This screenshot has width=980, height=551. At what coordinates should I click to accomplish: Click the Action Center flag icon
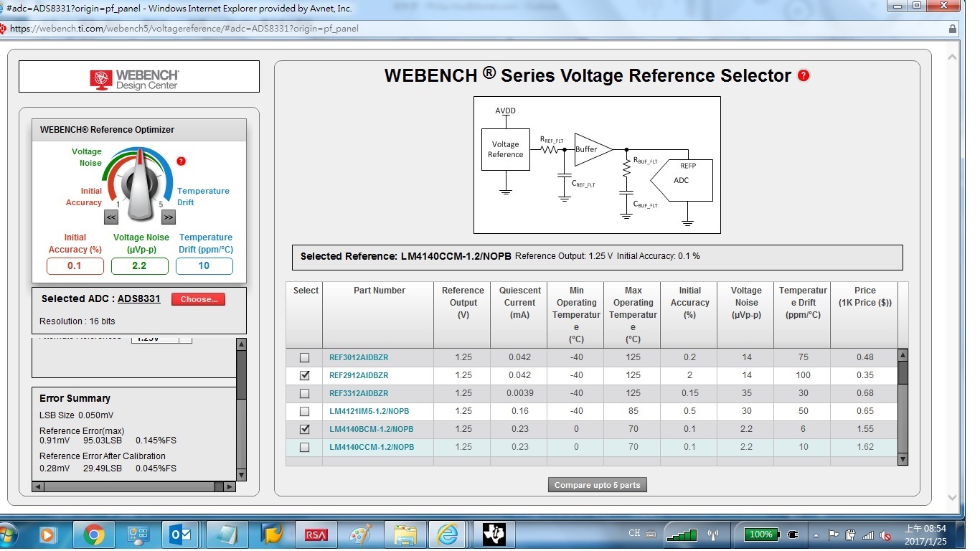click(834, 534)
